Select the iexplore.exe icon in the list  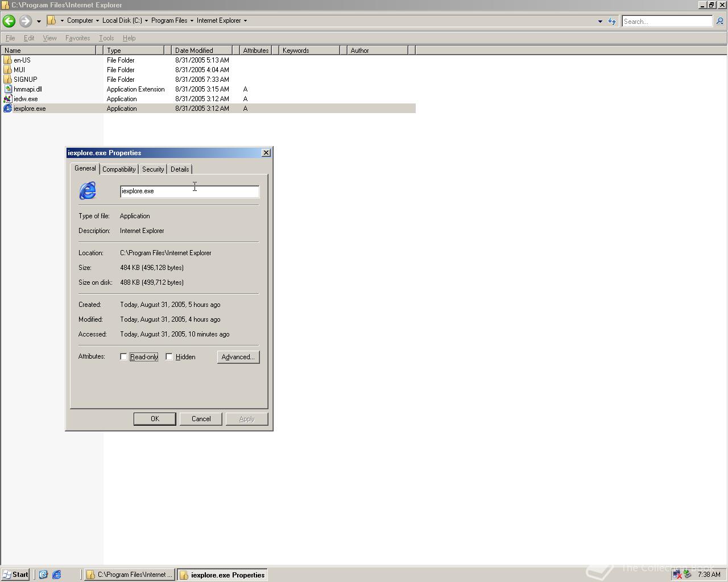tap(7, 109)
